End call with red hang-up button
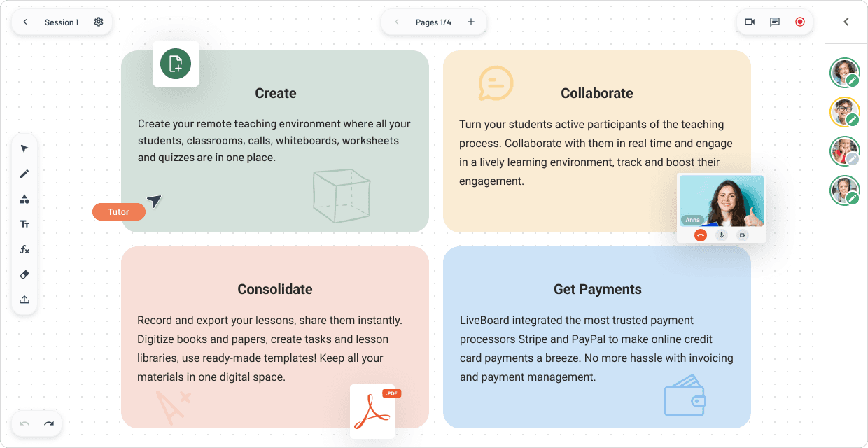Image resolution: width=868 pixels, height=448 pixels. pos(701,235)
